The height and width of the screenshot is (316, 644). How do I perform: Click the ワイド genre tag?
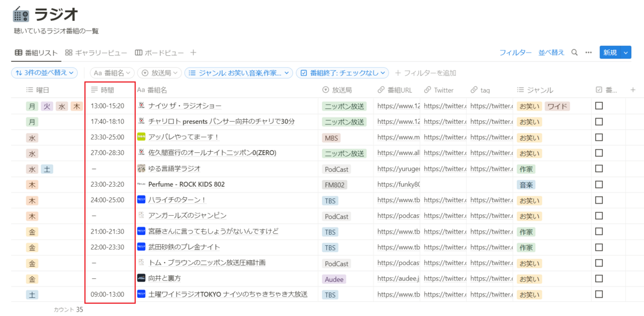(557, 106)
